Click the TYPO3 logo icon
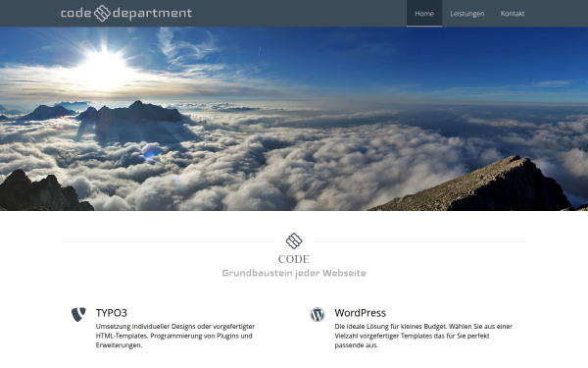 78,314
